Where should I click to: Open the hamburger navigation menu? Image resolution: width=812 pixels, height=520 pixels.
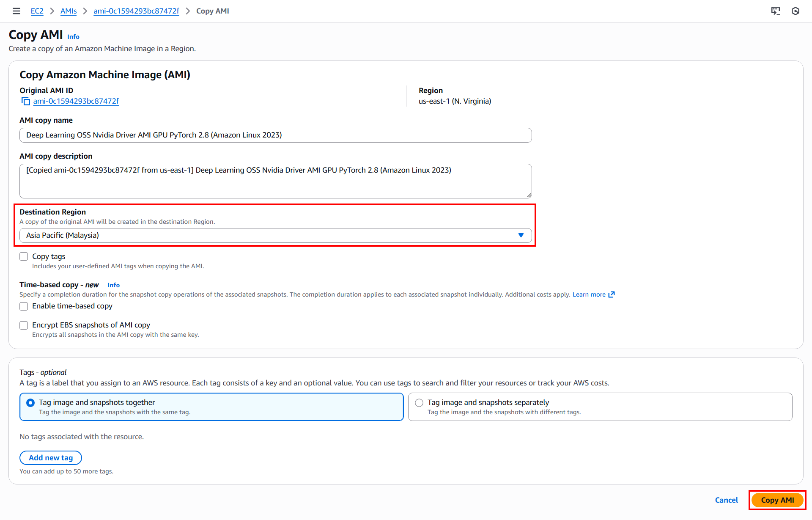16,11
